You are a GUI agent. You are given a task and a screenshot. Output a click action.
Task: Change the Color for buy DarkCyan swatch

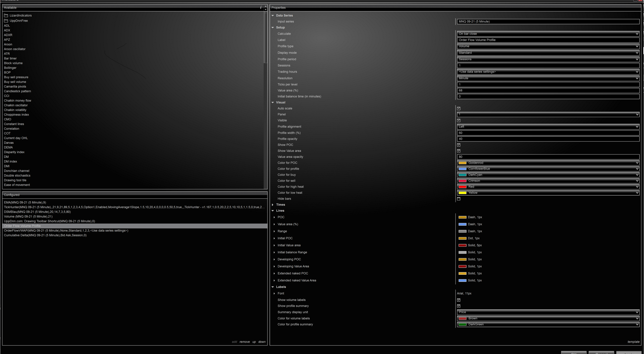(463, 175)
